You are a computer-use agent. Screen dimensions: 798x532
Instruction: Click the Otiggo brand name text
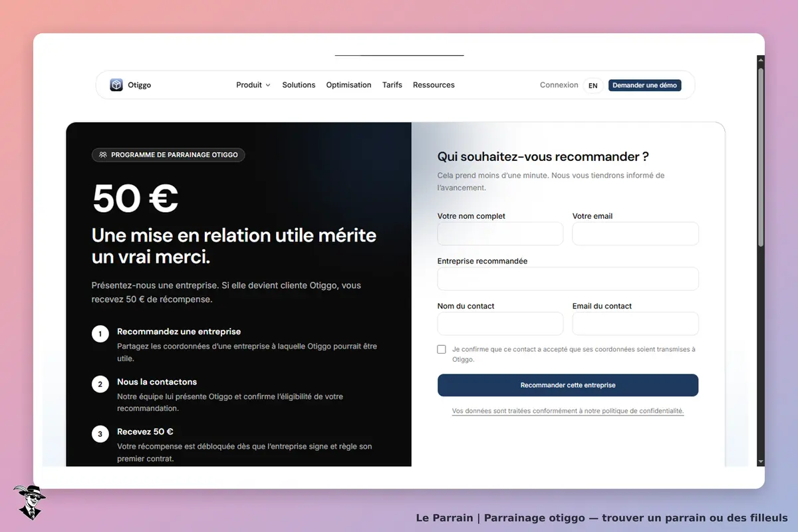point(140,85)
